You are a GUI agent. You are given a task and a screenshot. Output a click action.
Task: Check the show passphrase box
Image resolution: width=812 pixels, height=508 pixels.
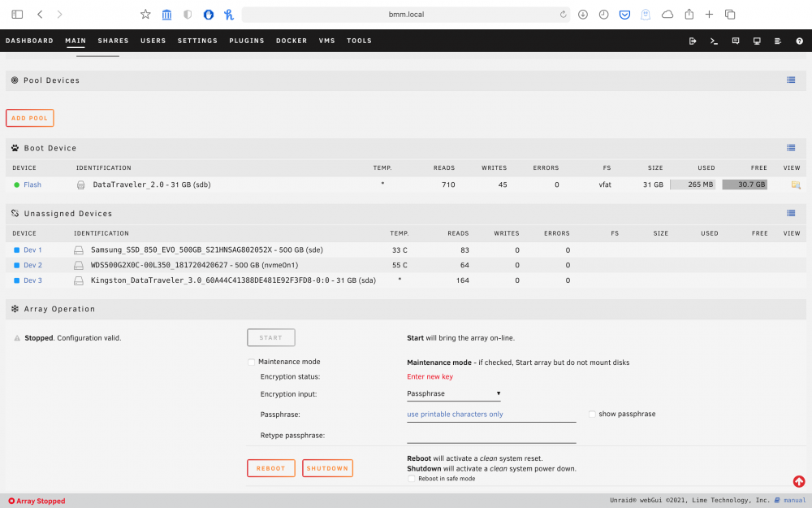point(592,414)
